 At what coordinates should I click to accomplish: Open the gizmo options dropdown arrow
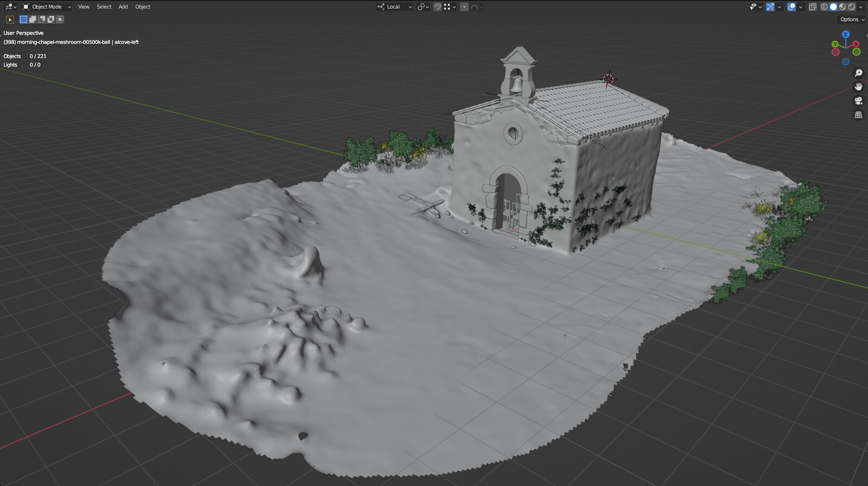tap(780, 7)
